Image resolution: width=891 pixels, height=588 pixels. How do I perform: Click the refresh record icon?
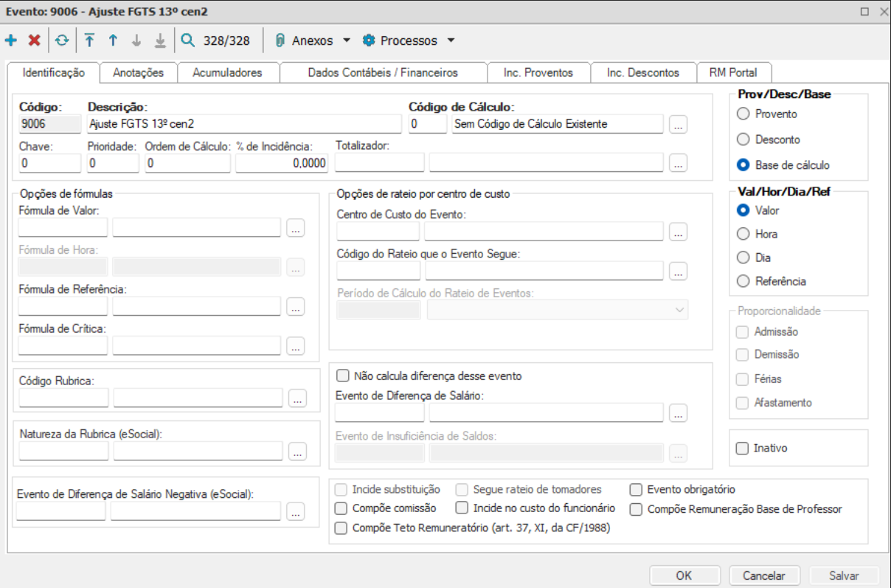pyautogui.click(x=62, y=41)
